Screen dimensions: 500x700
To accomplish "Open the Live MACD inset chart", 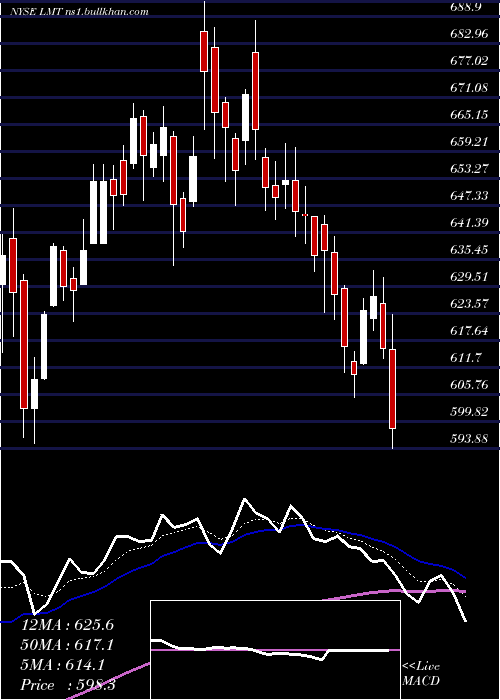I will tap(275, 650).
